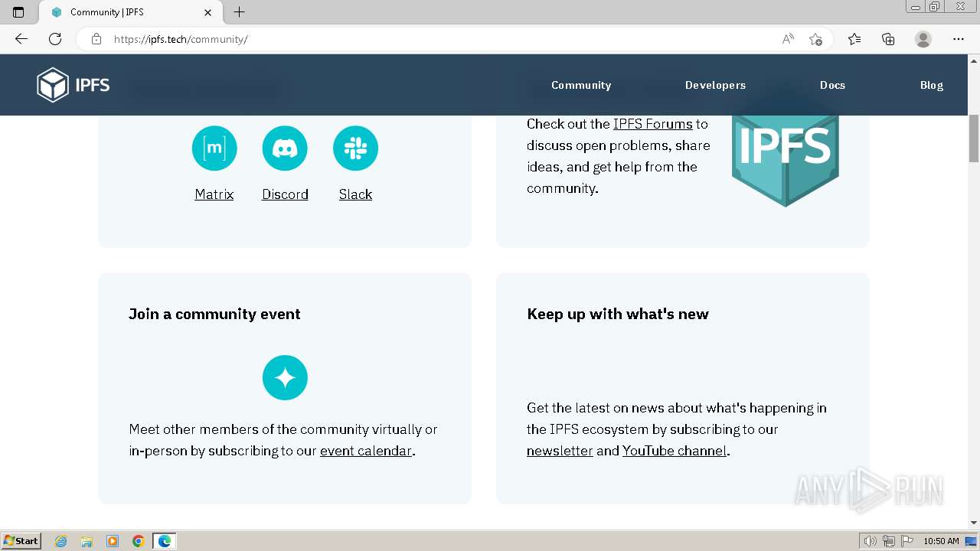The height and width of the screenshot is (551, 980).
Task: Click the scrollbar down arrow
Action: [974, 523]
